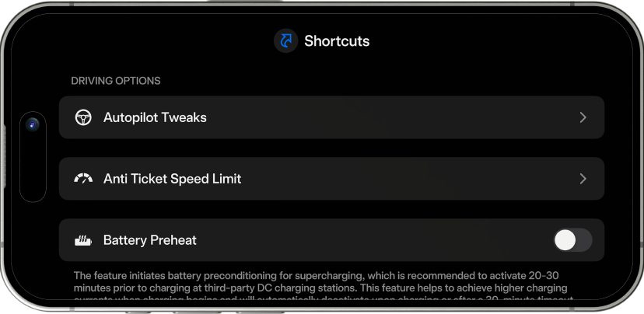Expand Autopilot Tweaks using its chevron
This screenshot has width=644, height=314.
coord(583,117)
